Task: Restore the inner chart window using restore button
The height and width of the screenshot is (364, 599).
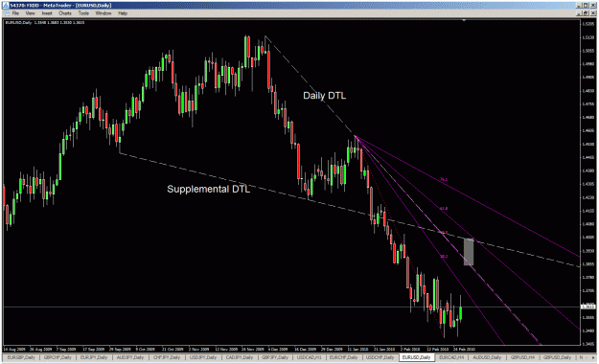Action: 587,13
